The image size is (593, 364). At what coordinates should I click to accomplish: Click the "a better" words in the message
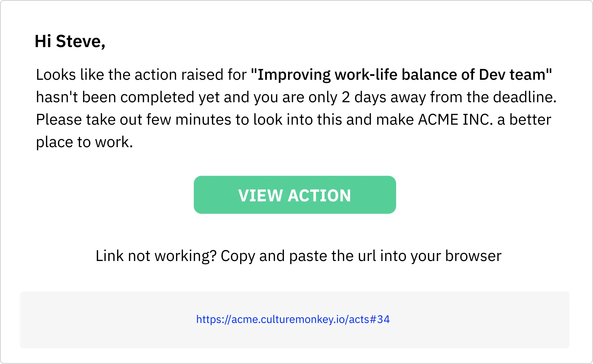pyautogui.click(x=524, y=120)
